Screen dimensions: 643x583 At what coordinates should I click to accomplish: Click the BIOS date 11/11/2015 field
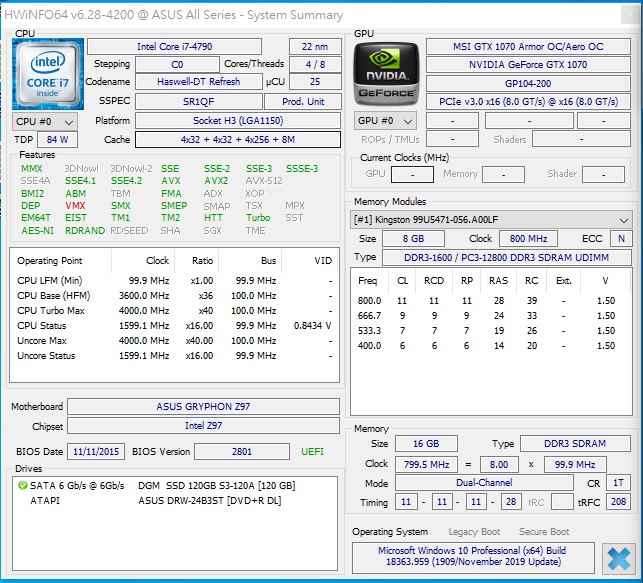click(96, 452)
